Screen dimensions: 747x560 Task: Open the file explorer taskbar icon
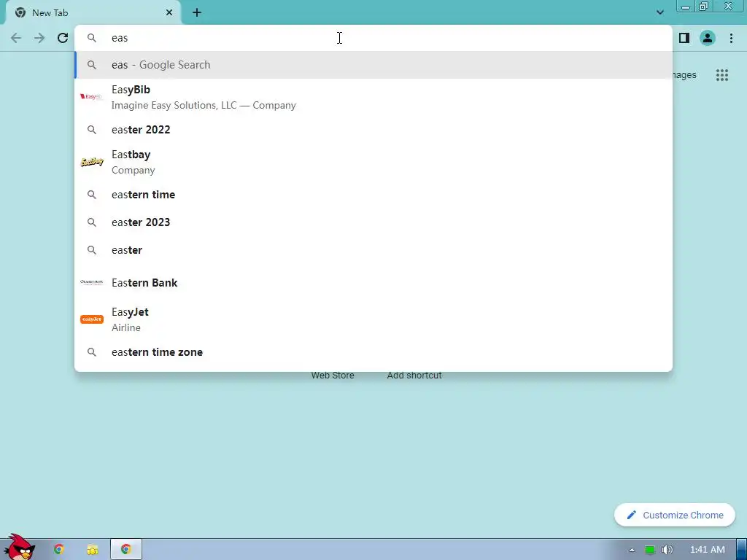point(93,550)
